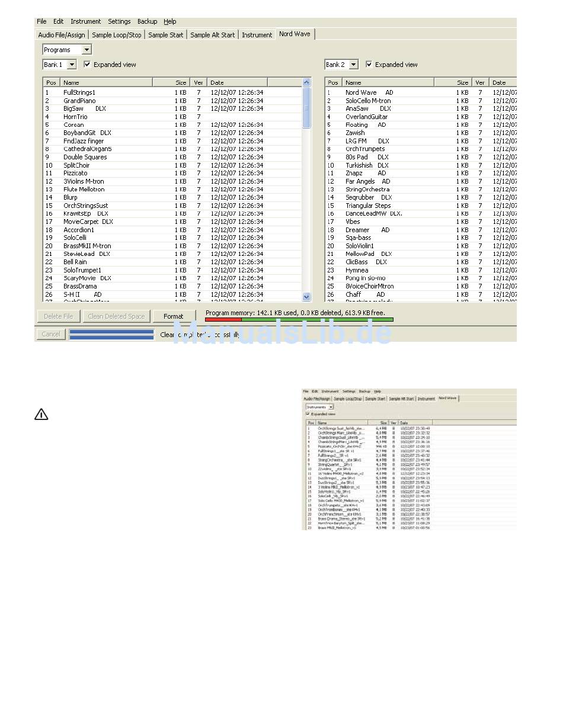Switch to Sample Loop/Stop tab in upper window
This screenshot has height=728, width=563.
pos(117,35)
